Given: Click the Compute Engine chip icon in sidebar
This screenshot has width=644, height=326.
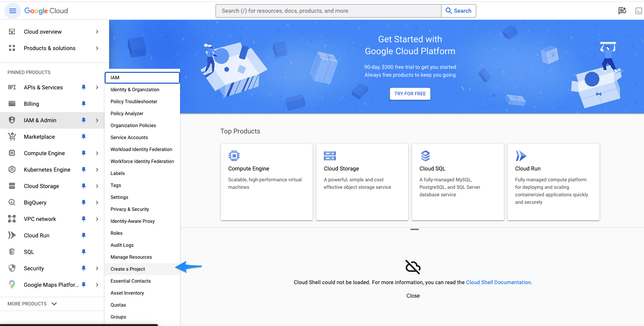Looking at the screenshot, I should coord(12,153).
